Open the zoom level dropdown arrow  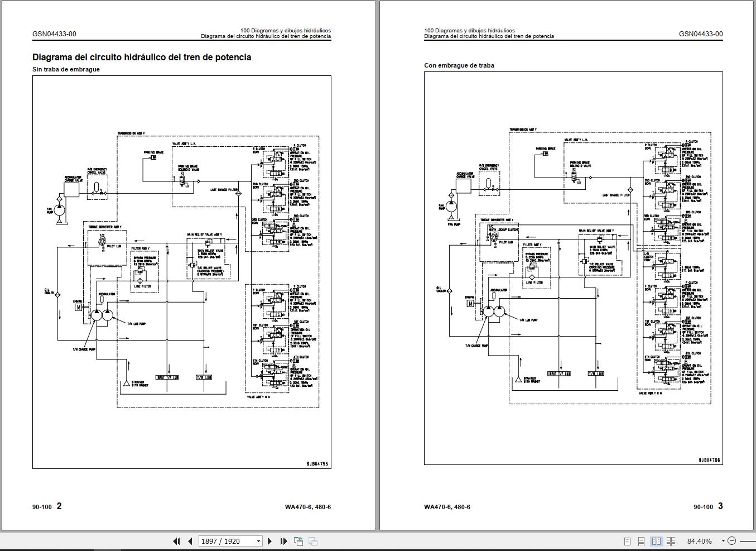point(723,541)
